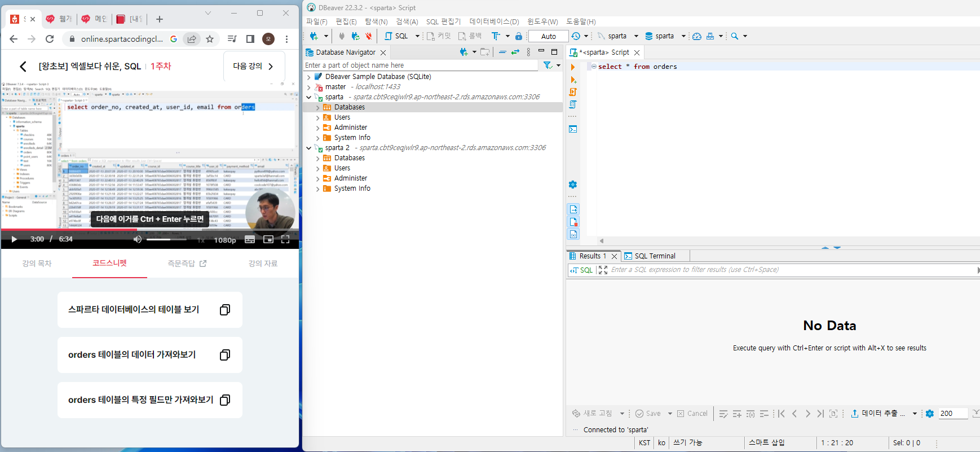Open the SQL console terminal icon
Screen dimensions: 980x452
(x=573, y=129)
